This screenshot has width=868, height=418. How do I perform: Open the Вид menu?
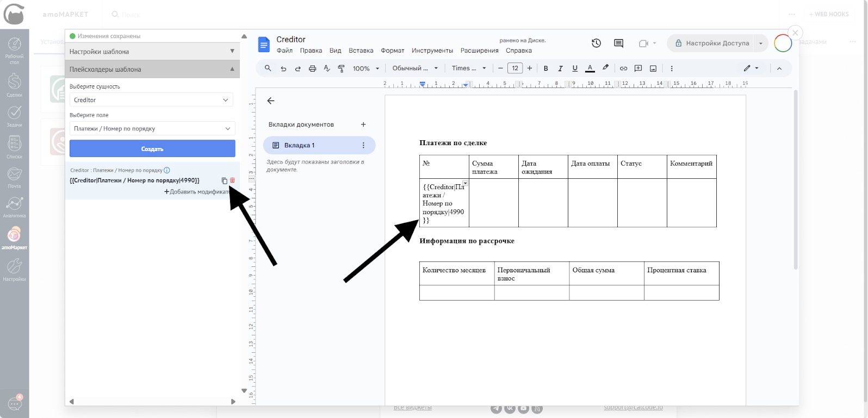tap(336, 51)
